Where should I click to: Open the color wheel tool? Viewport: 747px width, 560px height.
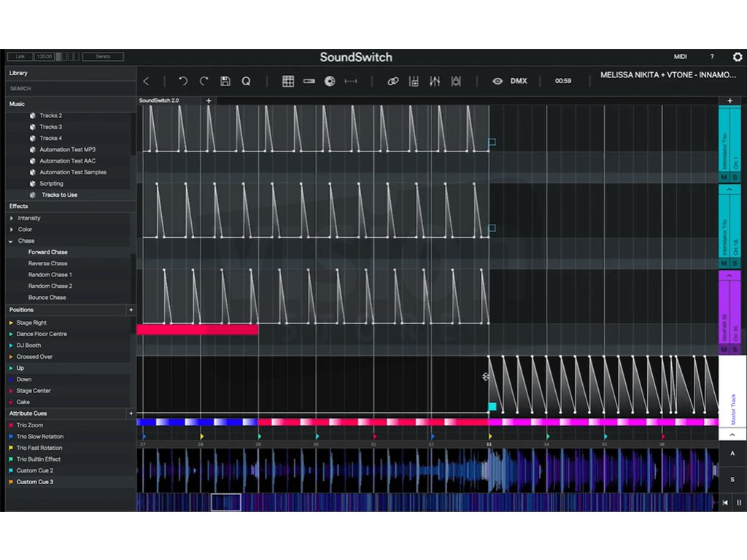pos(330,81)
